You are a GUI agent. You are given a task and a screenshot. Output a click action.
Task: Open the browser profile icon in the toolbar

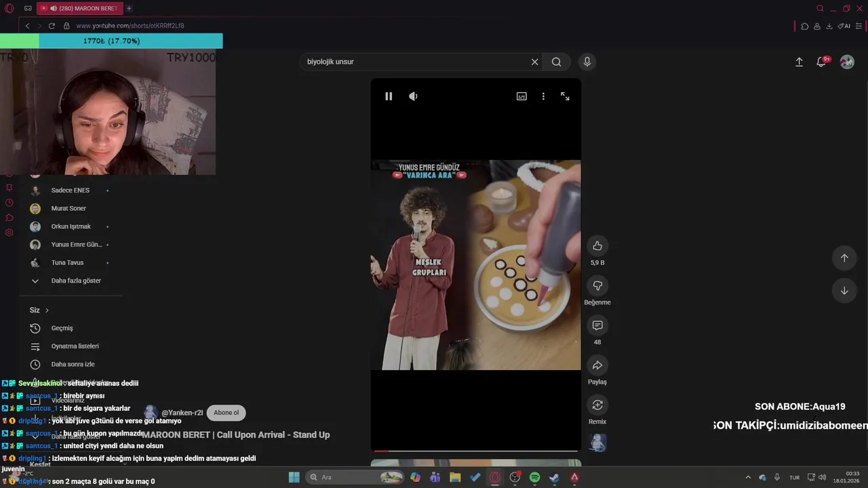(x=817, y=26)
